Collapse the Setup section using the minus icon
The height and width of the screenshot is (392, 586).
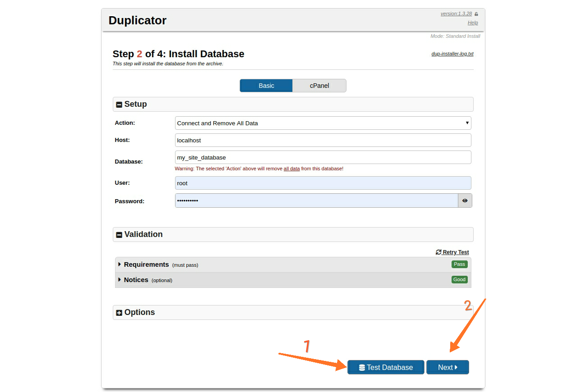click(119, 105)
